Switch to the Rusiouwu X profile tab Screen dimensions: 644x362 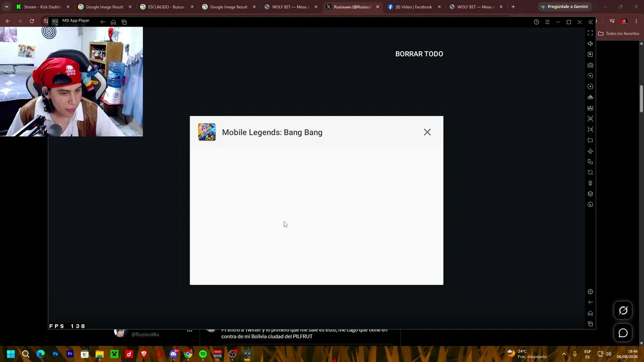click(x=352, y=7)
